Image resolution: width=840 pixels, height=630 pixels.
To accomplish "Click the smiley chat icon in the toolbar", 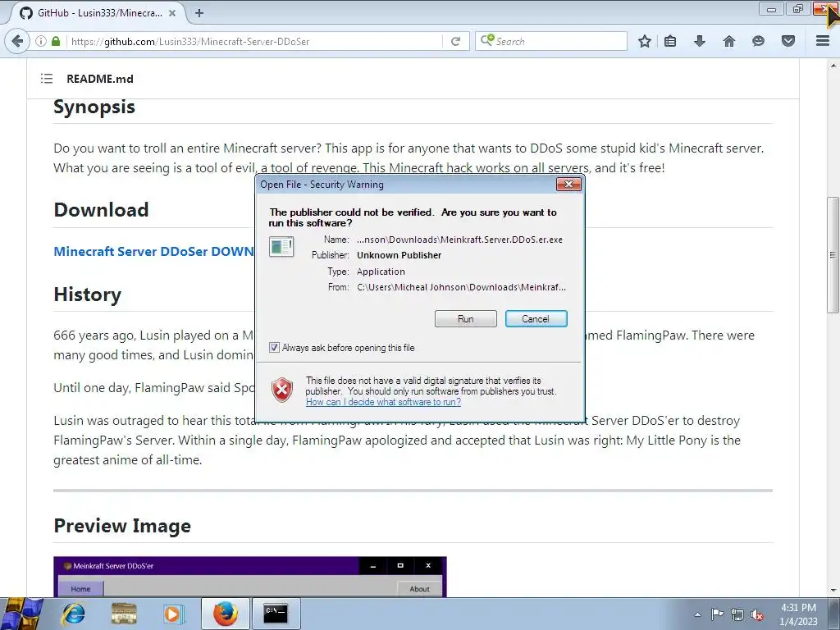I will point(758,41).
